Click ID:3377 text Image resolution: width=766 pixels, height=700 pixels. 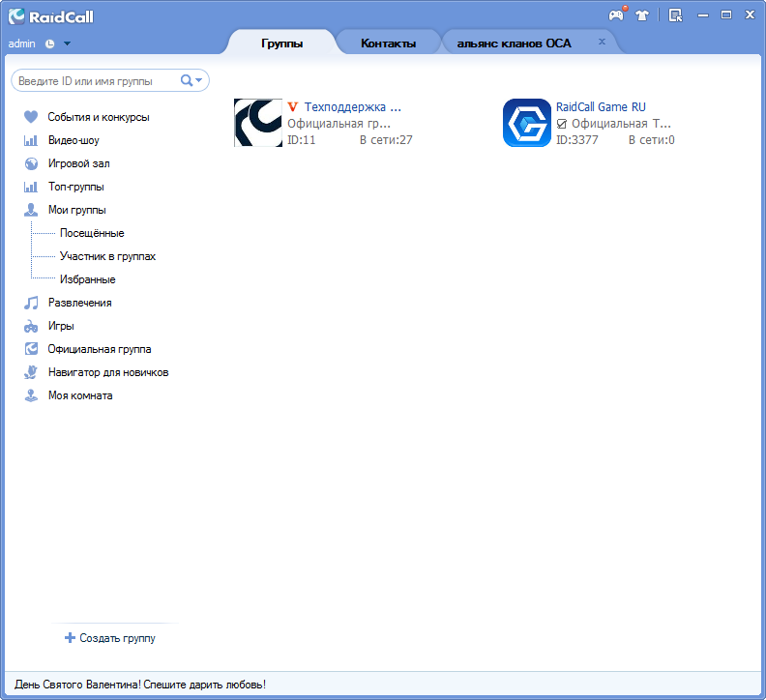pyautogui.click(x=577, y=140)
